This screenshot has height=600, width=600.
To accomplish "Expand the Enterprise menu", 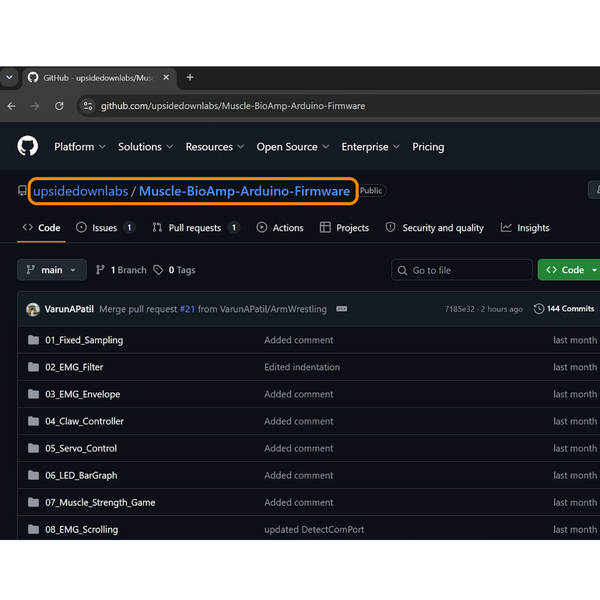I will [x=370, y=147].
